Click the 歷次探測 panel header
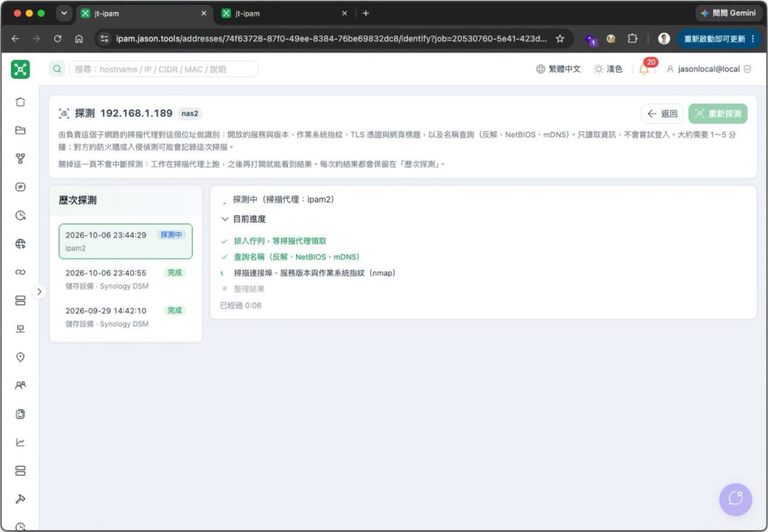The image size is (768, 532). coord(125,200)
